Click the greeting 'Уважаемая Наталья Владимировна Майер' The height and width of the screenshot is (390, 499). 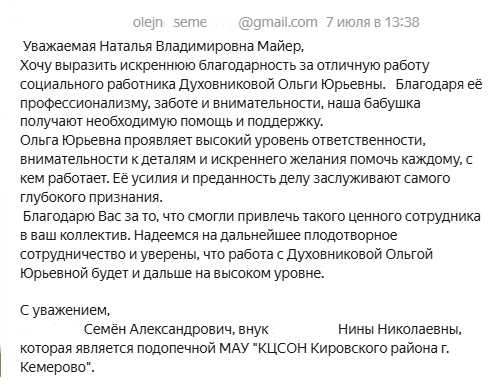[162, 46]
